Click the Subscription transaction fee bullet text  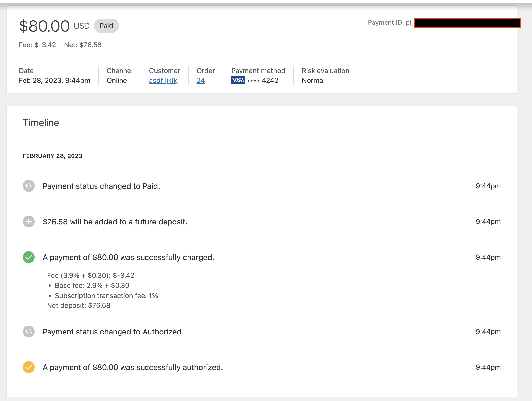click(x=106, y=295)
